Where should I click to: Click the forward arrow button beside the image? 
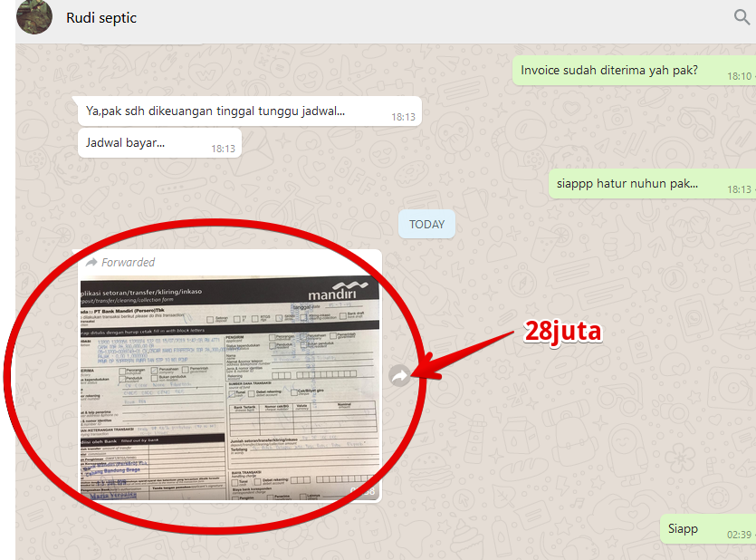click(x=399, y=376)
